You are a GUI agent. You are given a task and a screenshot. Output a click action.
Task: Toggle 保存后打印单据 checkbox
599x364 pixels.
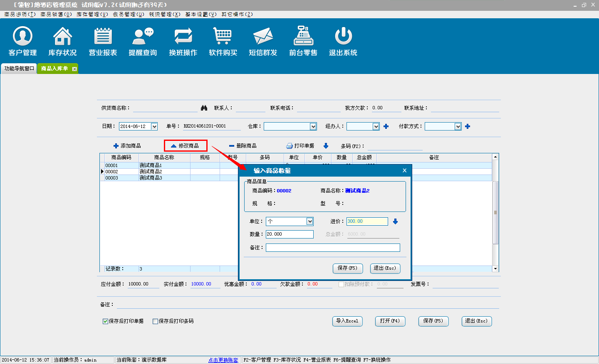pyautogui.click(x=106, y=321)
